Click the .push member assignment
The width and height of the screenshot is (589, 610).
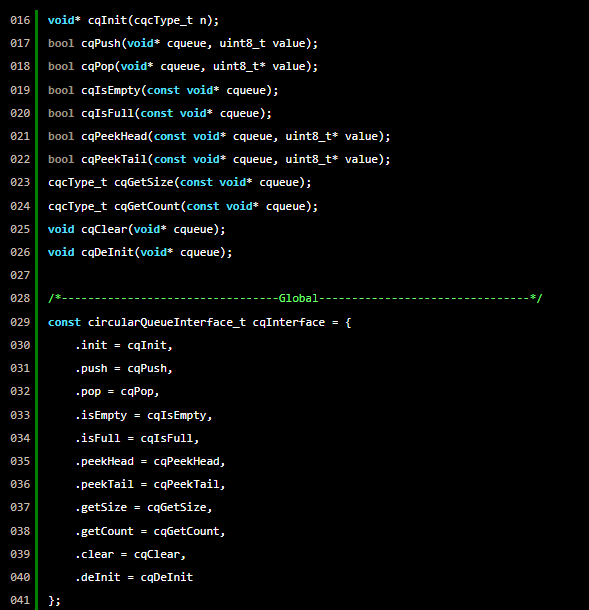124,368
